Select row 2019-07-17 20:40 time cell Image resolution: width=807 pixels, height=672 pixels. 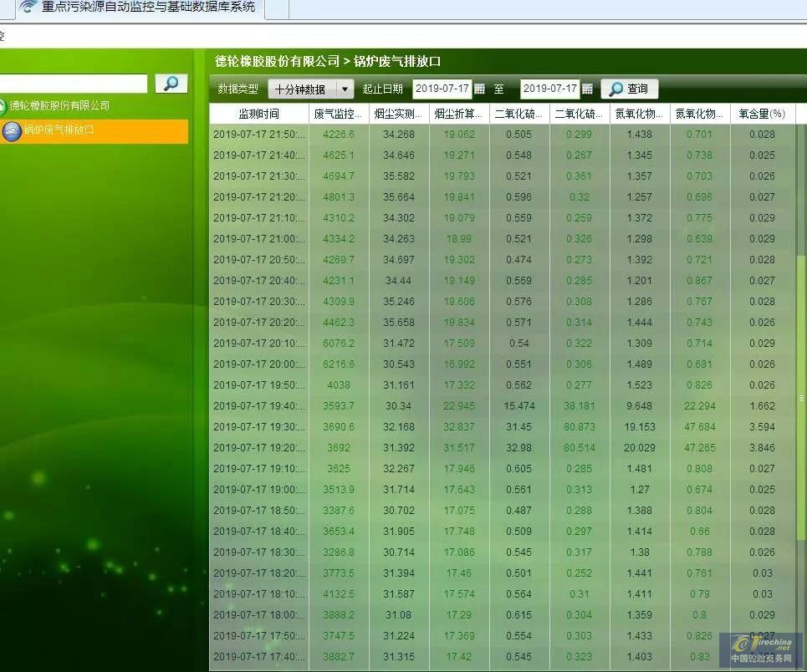(259, 281)
